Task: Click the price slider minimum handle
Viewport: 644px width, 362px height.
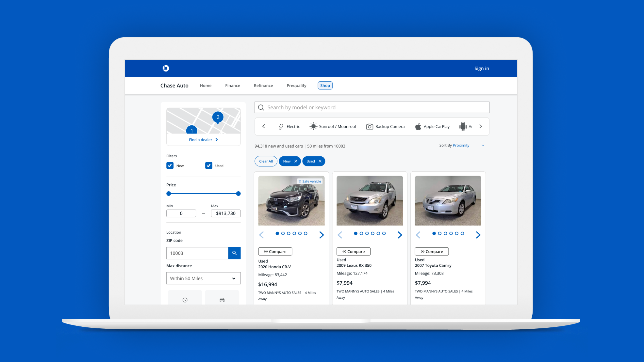Action: (169, 194)
